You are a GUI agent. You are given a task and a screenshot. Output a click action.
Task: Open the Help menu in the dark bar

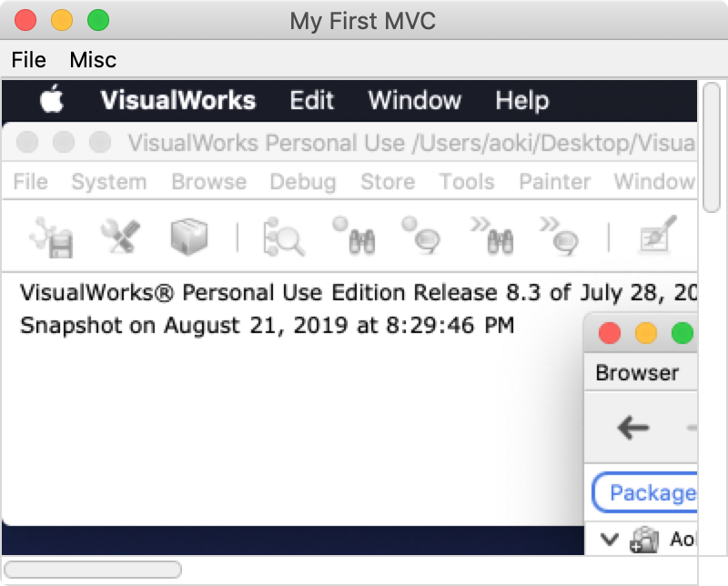point(521,100)
